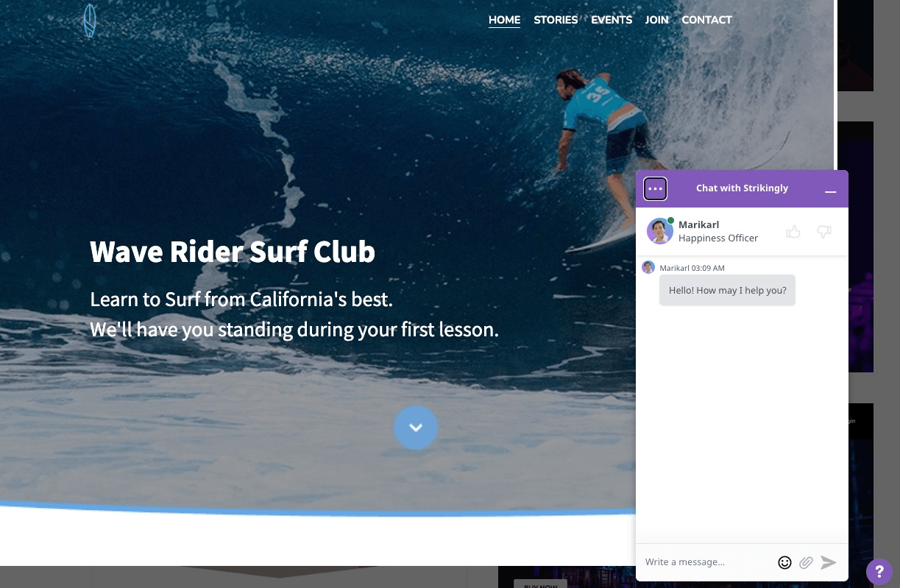Expand the page using the scroll-down chevron
The width and height of the screenshot is (900, 588).
coord(416,428)
